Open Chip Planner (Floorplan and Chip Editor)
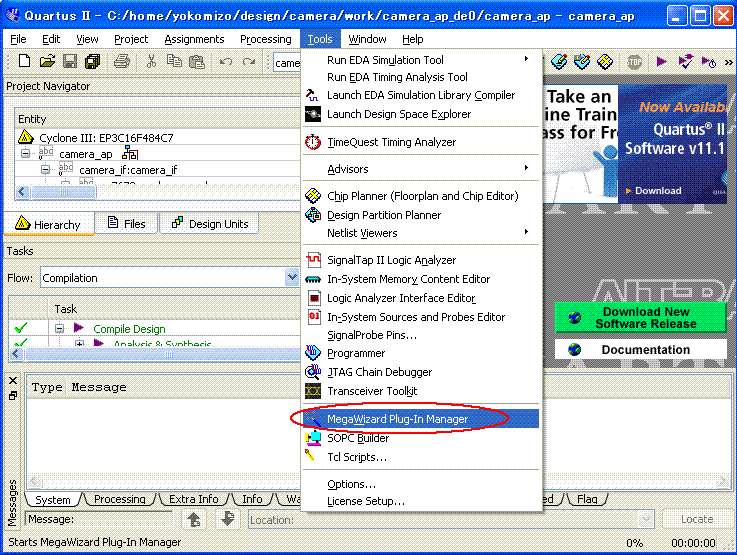 click(421, 195)
